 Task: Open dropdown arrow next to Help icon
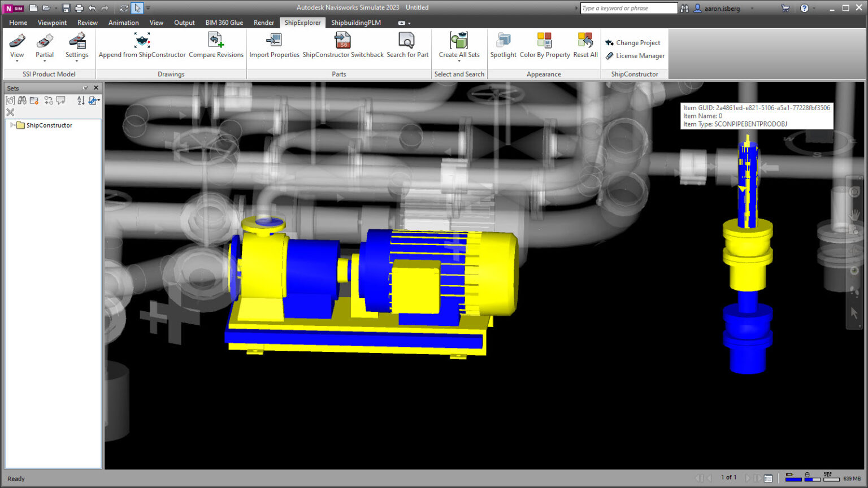click(814, 8)
